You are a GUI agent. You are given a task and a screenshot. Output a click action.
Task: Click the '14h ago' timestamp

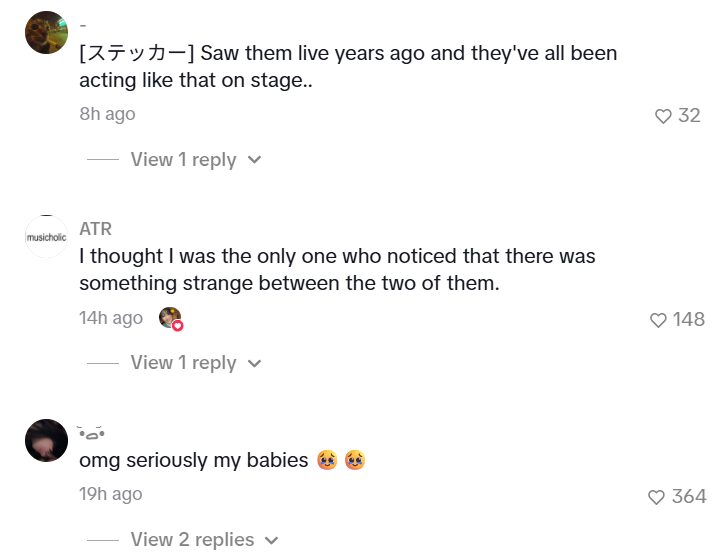coord(111,318)
